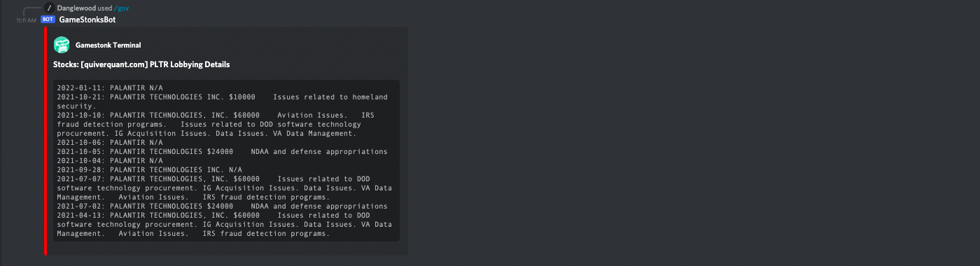Select the 2021-10-06 PALANTIR N/A line
980x266 pixels.
click(x=110, y=143)
